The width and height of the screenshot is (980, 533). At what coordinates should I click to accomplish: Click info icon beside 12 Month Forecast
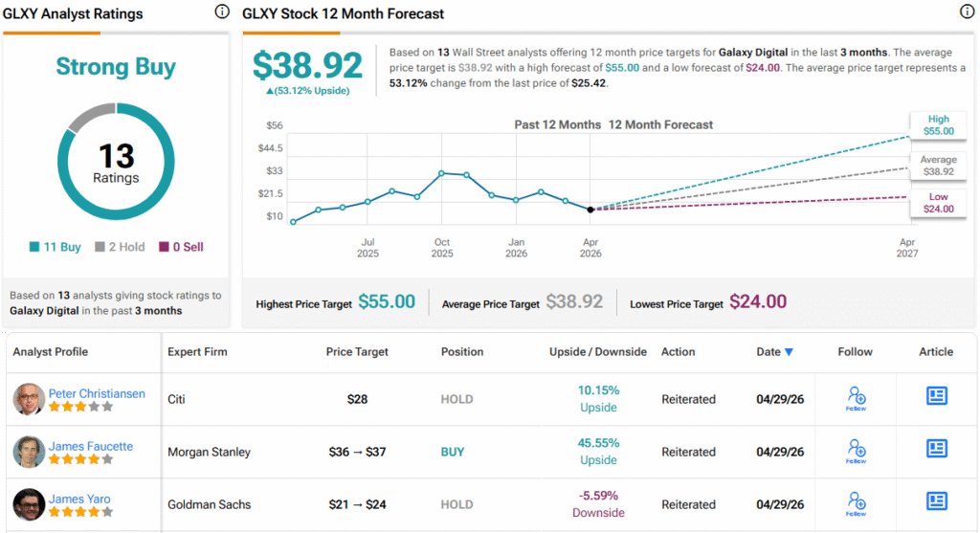point(967,11)
